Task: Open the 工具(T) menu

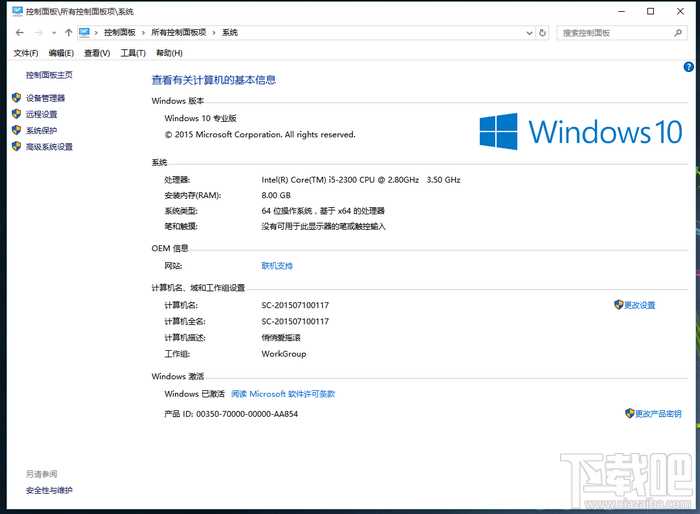Action: [133, 53]
